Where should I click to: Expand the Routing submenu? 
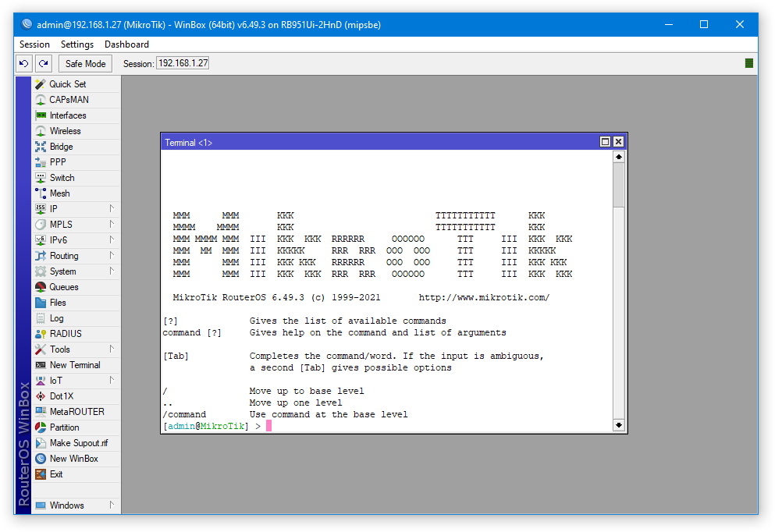(112, 255)
